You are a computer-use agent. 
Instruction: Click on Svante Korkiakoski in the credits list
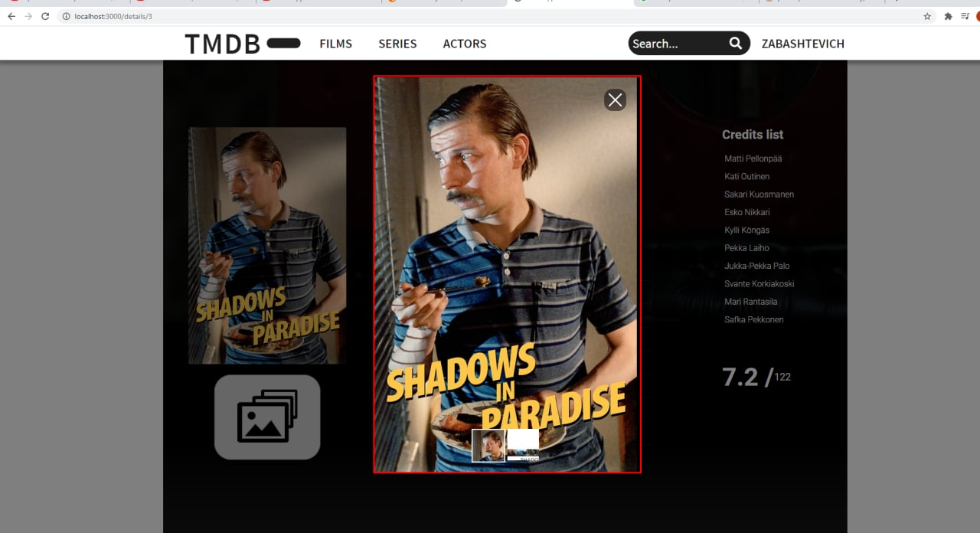click(759, 283)
